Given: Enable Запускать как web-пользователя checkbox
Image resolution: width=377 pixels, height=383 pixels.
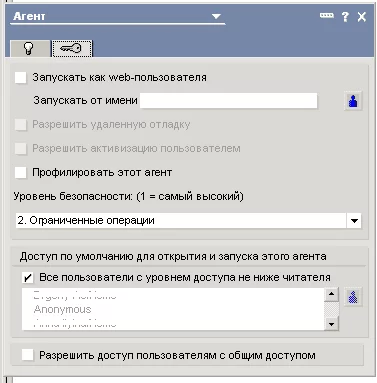Looking at the screenshot, I should [21, 78].
